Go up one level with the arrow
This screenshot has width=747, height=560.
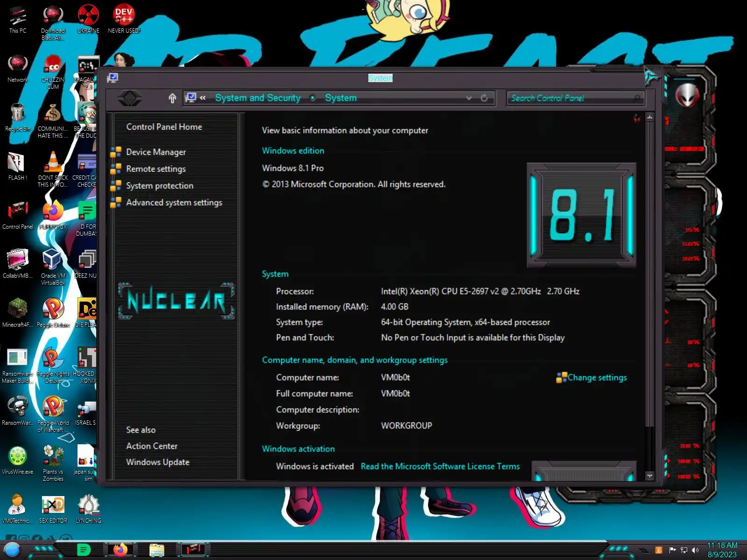(172, 98)
